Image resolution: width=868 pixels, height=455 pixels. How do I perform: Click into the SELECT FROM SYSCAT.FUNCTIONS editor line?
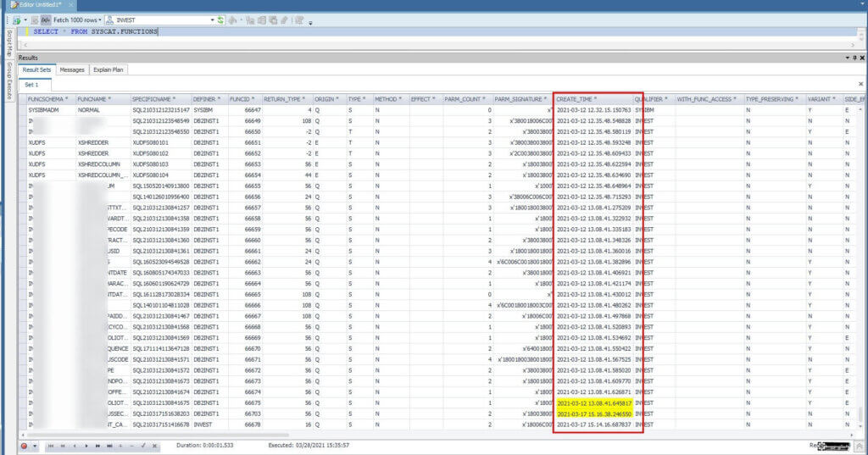95,31
